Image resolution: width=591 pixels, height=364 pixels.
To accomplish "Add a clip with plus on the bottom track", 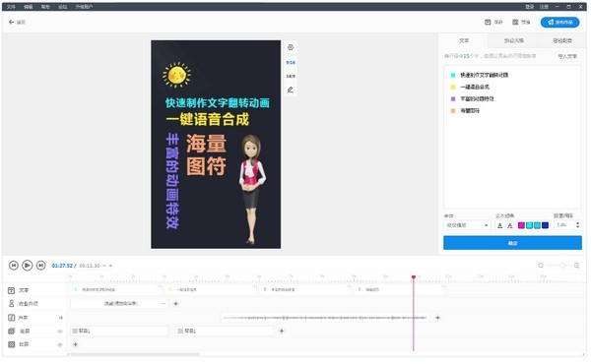I will click(x=76, y=344).
